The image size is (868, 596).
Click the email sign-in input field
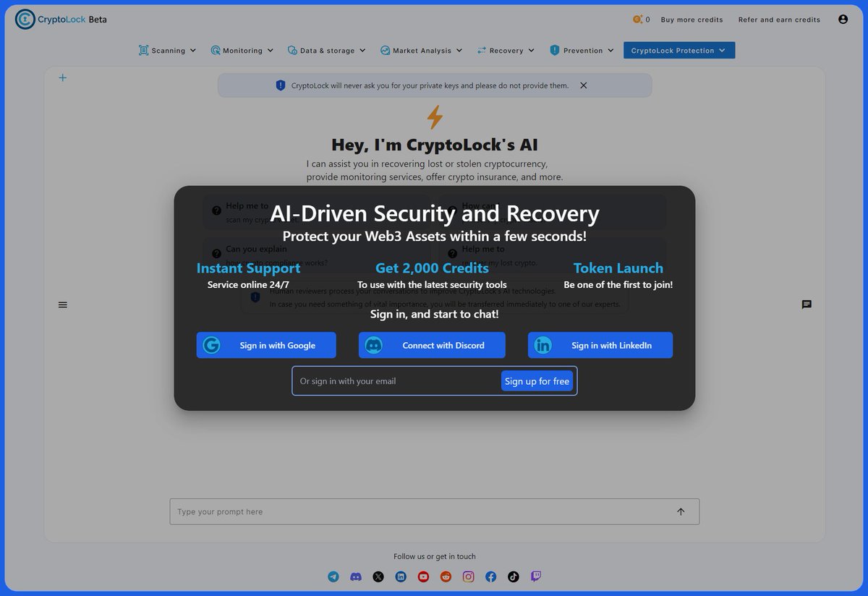391,380
